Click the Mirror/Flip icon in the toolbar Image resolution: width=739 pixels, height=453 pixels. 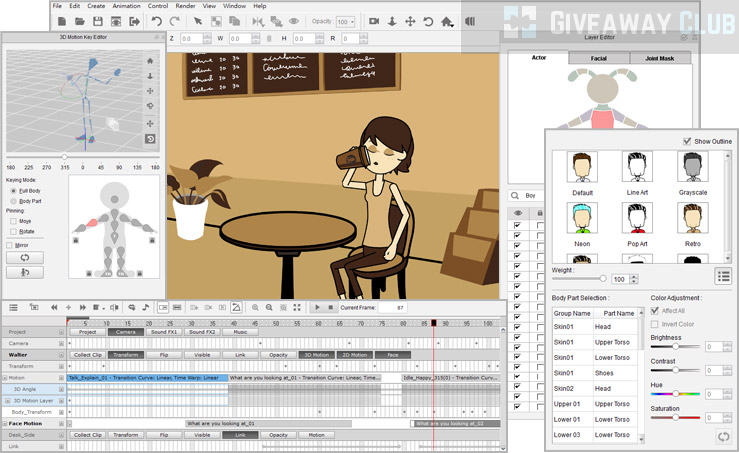pyautogui.click(x=258, y=22)
